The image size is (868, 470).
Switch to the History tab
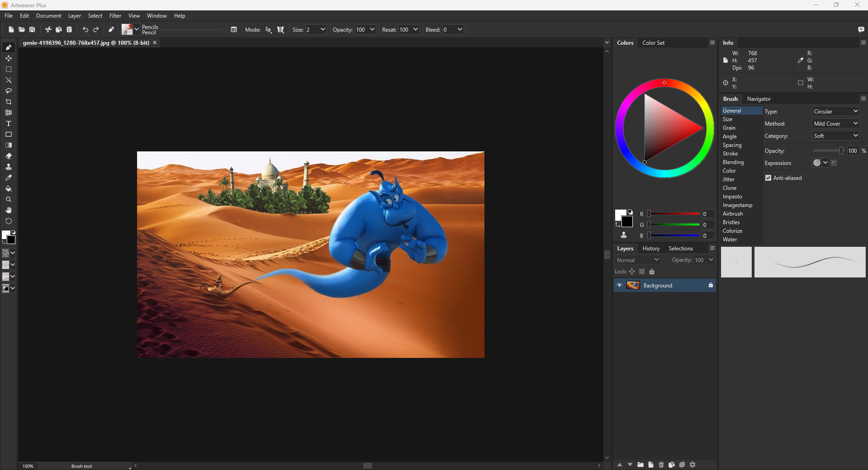651,249
